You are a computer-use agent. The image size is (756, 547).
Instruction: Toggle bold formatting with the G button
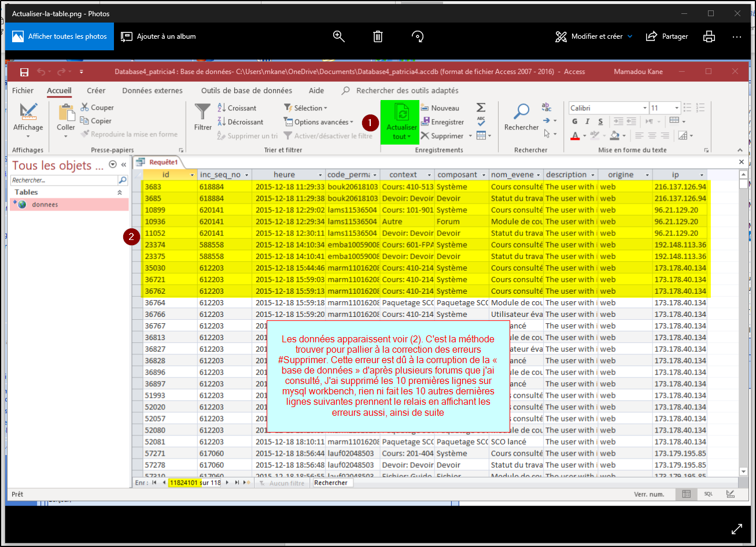pyautogui.click(x=575, y=121)
